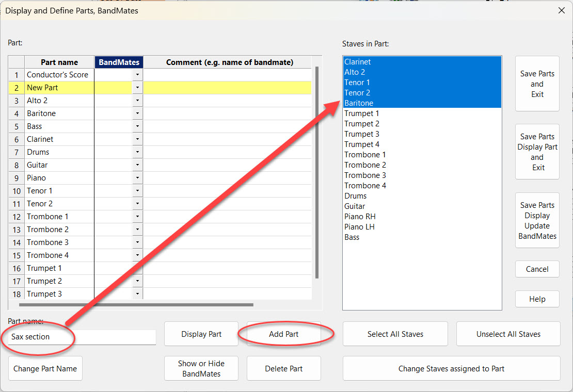Click the Part name text field
Screen dimensions: 573x392
tap(83, 337)
